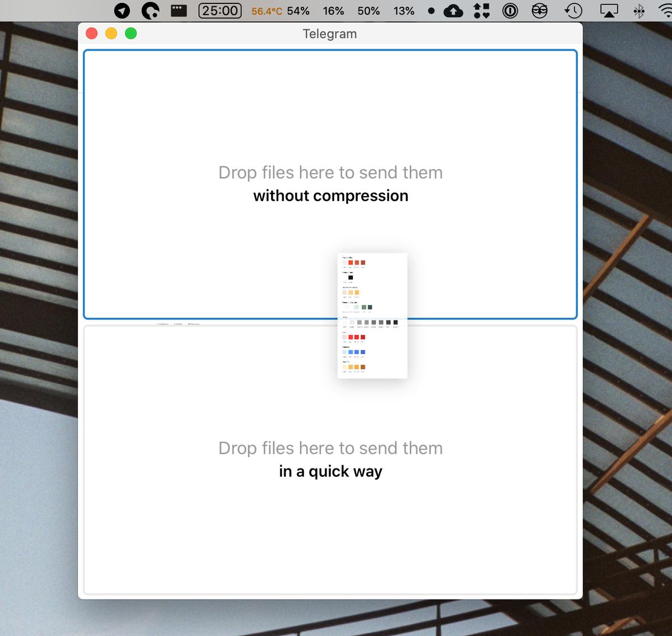Open the cloud upload menu bar icon
Image resolution: width=672 pixels, height=636 pixels.
click(453, 11)
